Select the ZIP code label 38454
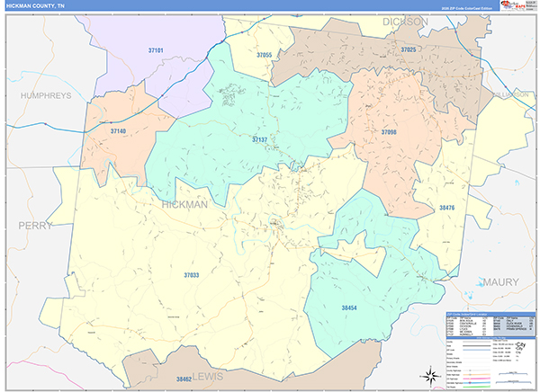This screenshot has width=540, height=392. click(349, 307)
